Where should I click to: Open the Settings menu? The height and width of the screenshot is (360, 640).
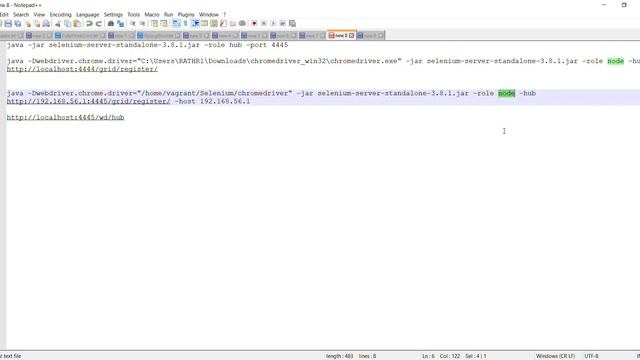[x=113, y=15]
